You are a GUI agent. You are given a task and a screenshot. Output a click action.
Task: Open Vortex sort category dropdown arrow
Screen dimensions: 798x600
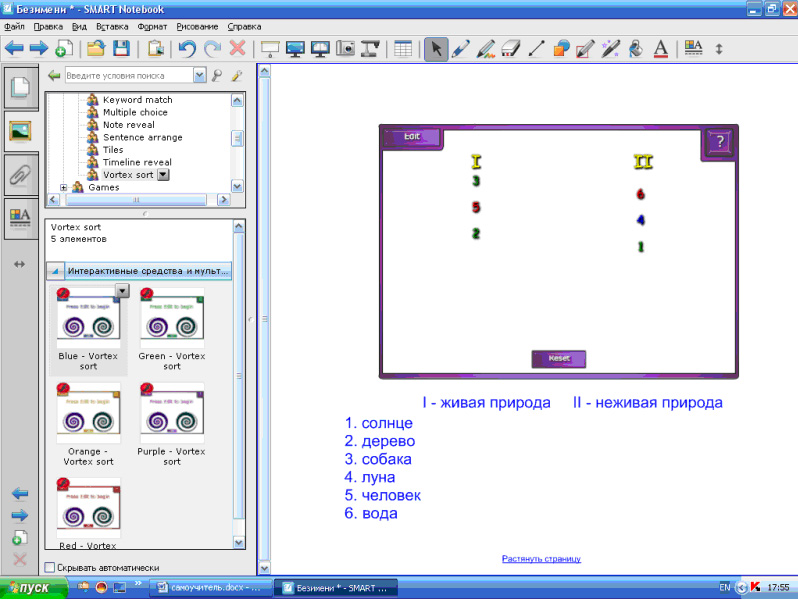pos(163,175)
